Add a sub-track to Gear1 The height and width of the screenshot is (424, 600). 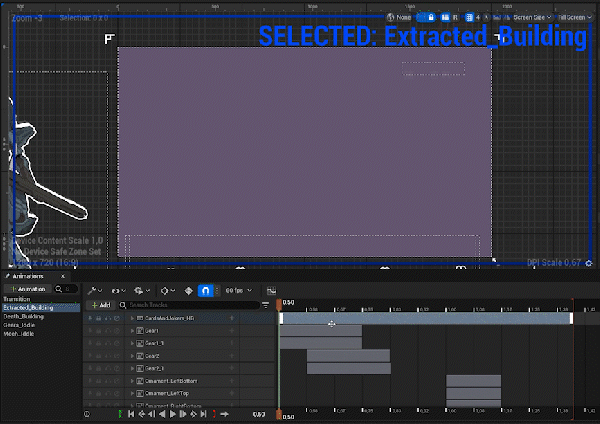click(232, 331)
